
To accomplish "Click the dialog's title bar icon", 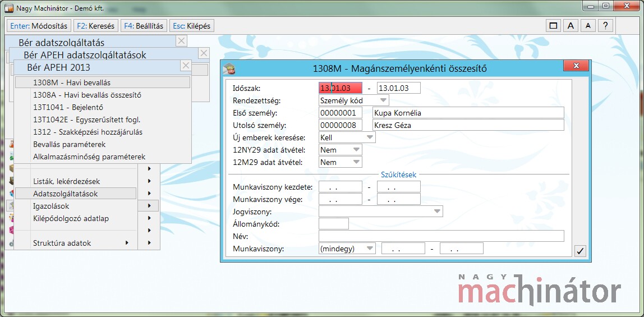I will click(x=228, y=68).
